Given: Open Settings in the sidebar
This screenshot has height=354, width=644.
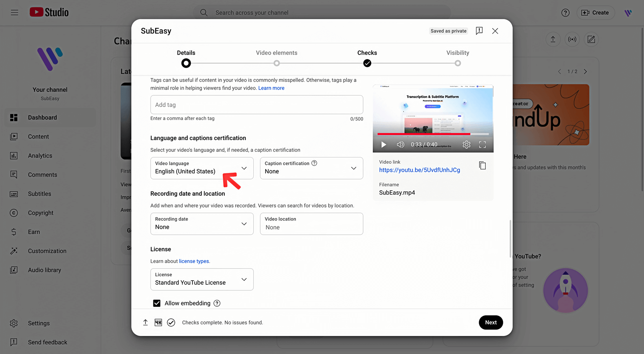Looking at the screenshot, I should click(50, 323).
